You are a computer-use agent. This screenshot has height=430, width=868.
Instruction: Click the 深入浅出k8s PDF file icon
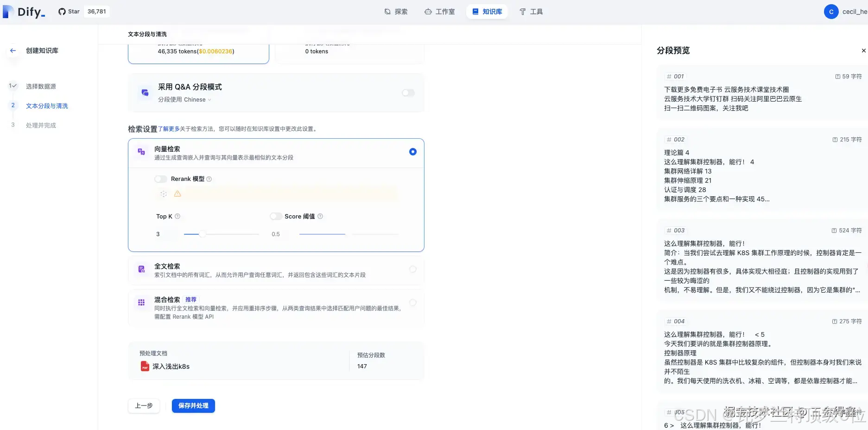(145, 366)
